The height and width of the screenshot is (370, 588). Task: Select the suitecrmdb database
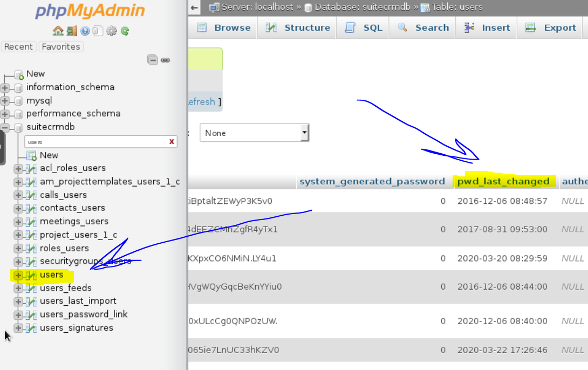coord(51,127)
